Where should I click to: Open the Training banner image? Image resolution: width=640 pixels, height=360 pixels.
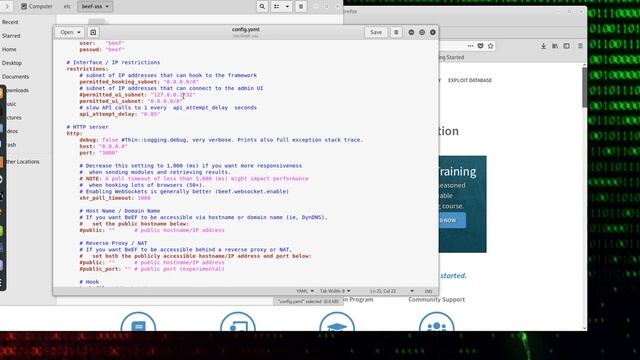[462, 204]
